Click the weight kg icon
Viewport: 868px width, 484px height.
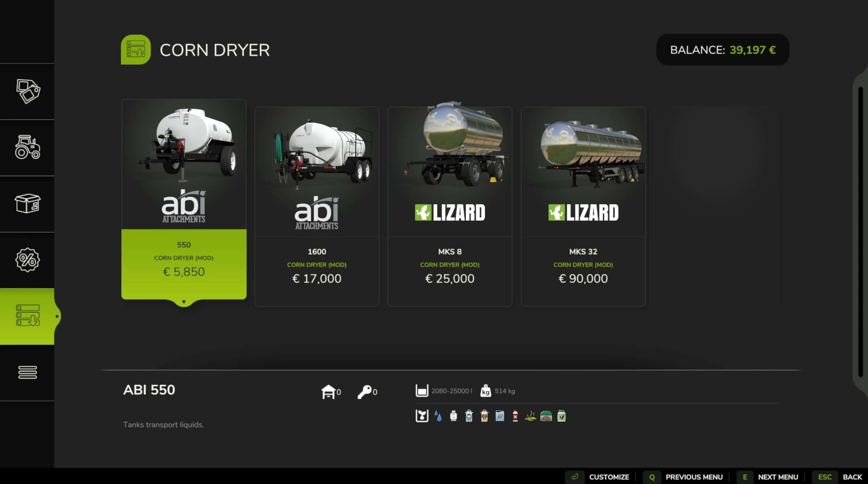(485, 391)
